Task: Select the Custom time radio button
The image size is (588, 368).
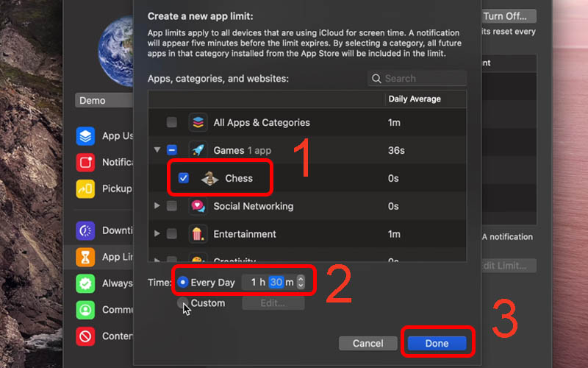Action: pyautogui.click(x=182, y=302)
